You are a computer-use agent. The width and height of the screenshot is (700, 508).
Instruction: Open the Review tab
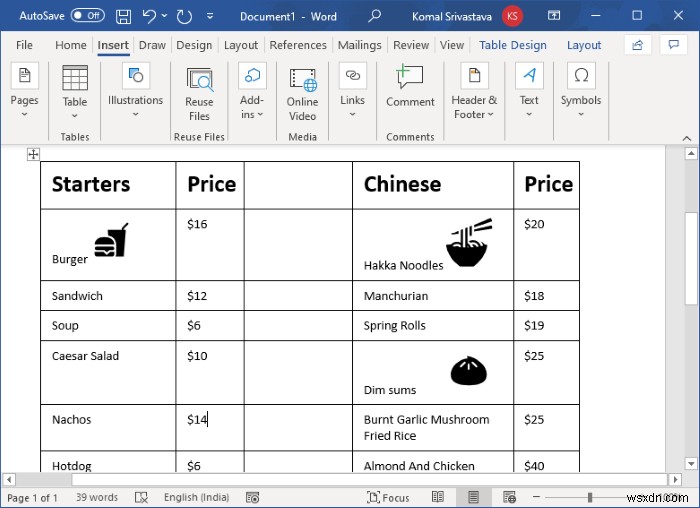(x=411, y=45)
